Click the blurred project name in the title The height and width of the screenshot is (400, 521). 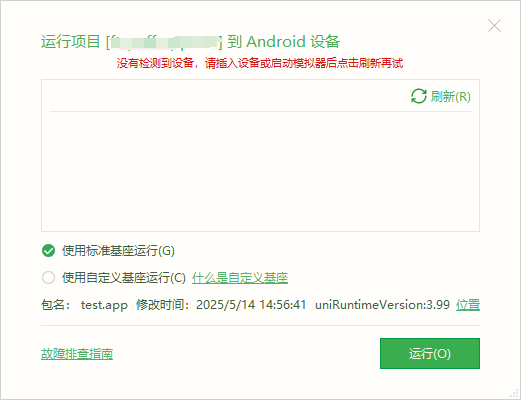[x=165, y=43]
